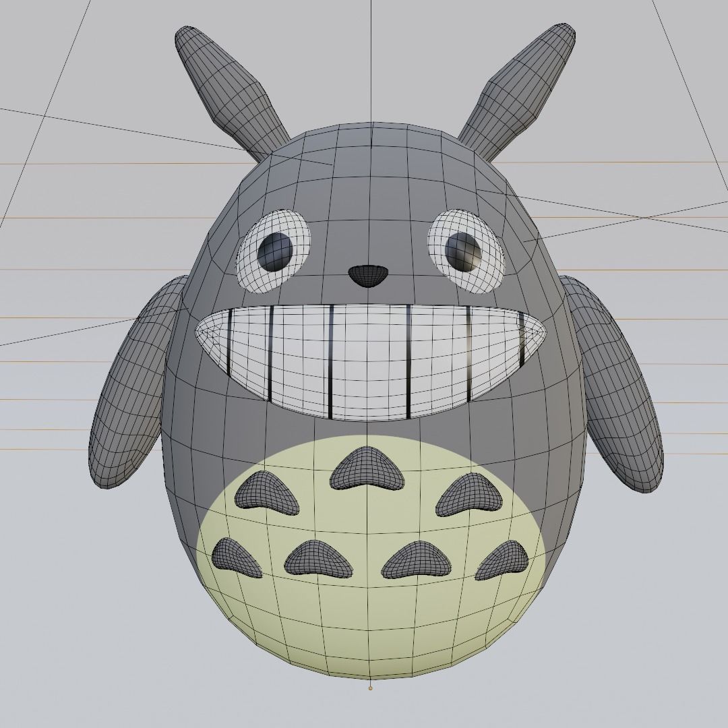
Task: Select the inner-right bottom-row belly marking
Action: (417, 560)
